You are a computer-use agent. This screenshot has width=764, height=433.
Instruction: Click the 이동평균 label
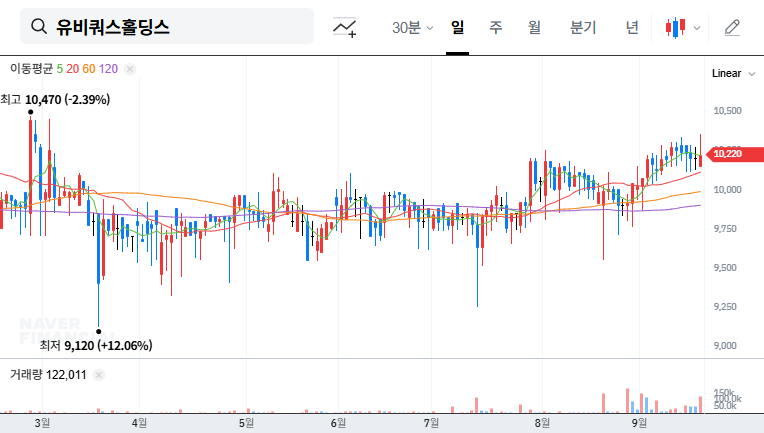coord(31,69)
